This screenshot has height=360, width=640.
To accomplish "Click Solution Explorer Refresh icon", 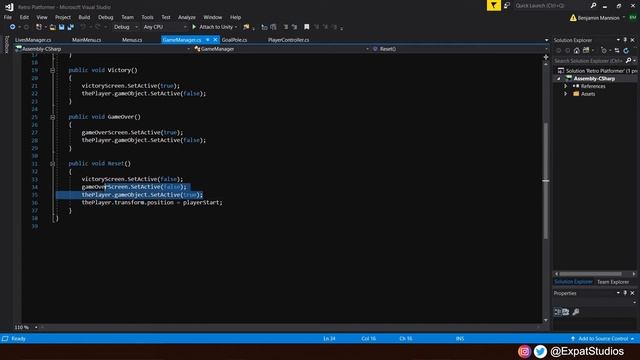I will (x=626, y=51).
